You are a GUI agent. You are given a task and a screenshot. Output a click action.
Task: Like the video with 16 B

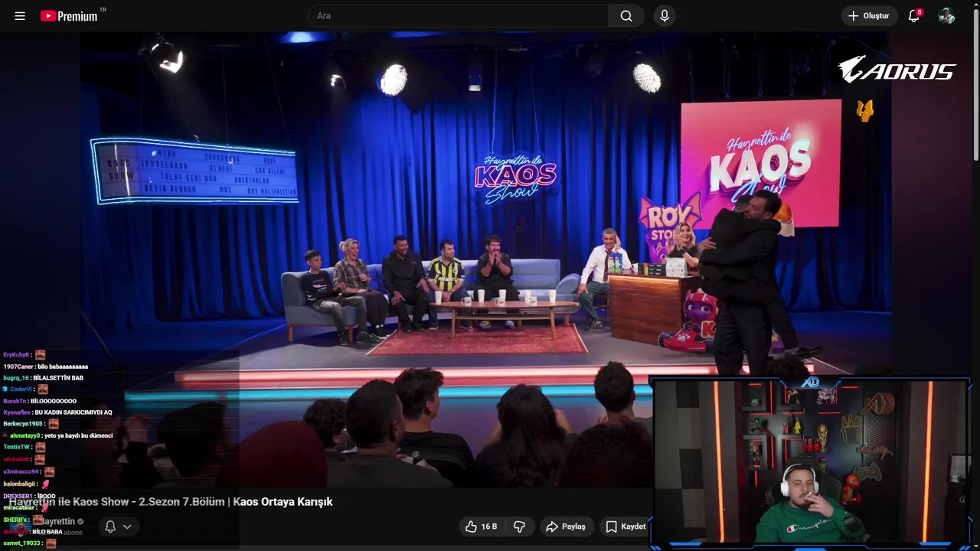[482, 527]
